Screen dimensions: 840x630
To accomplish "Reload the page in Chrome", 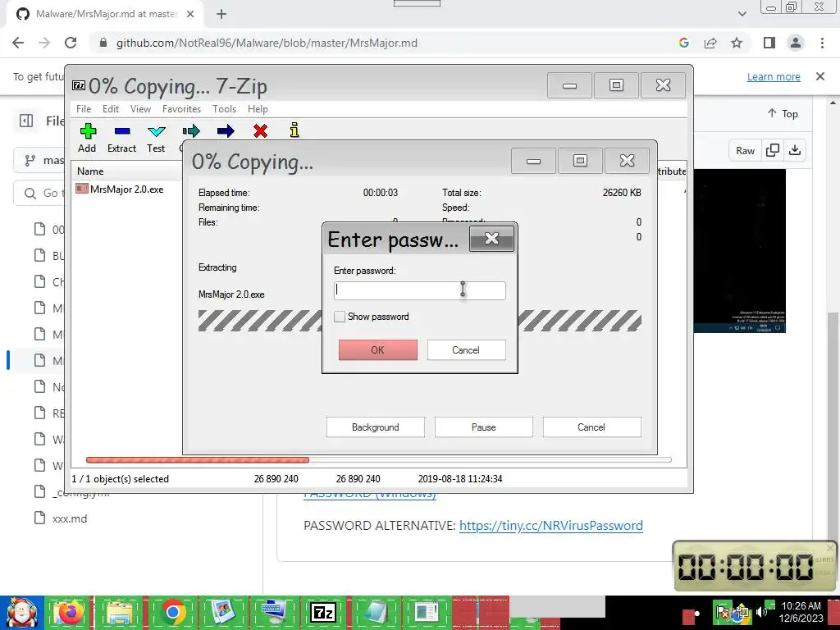I will (x=71, y=43).
